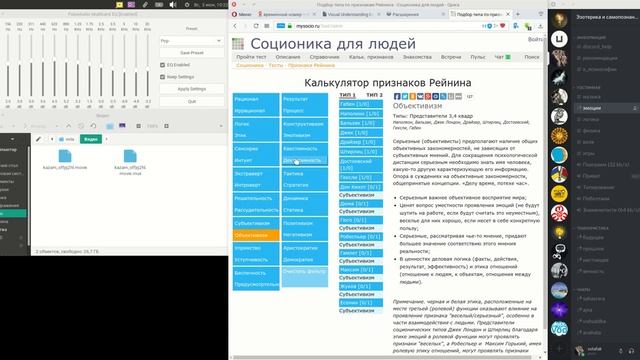
Task: Toggle the Объективизм filter
Action: [x=256, y=235]
